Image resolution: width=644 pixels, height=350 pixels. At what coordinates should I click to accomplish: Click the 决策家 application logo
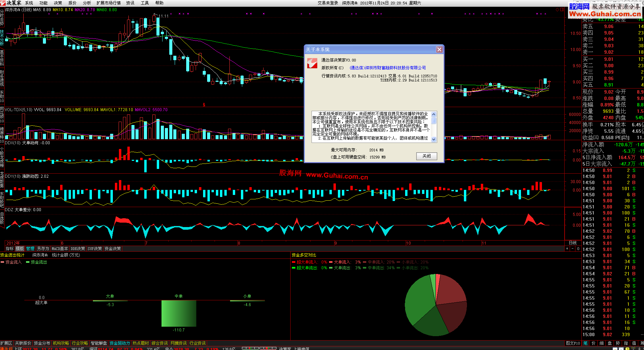11,3
